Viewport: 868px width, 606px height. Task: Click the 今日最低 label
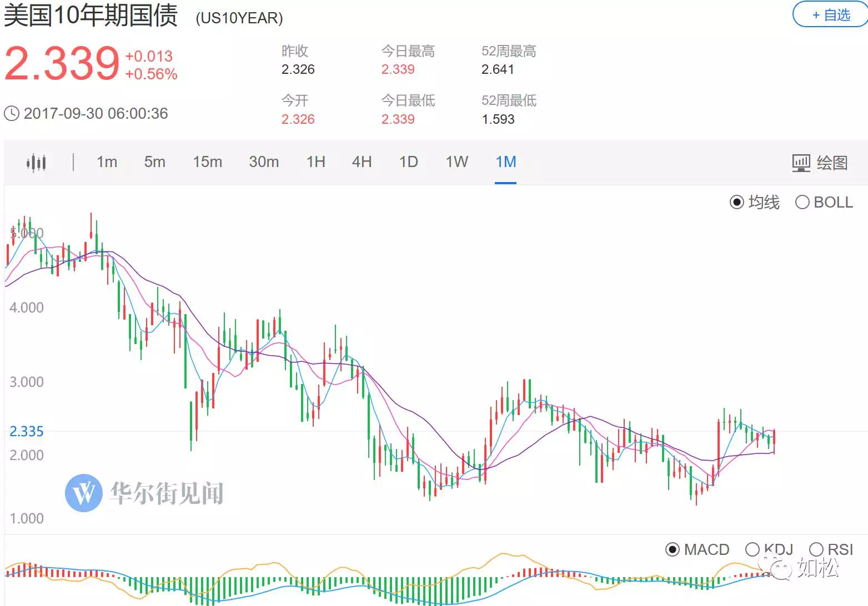click(408, 100)
